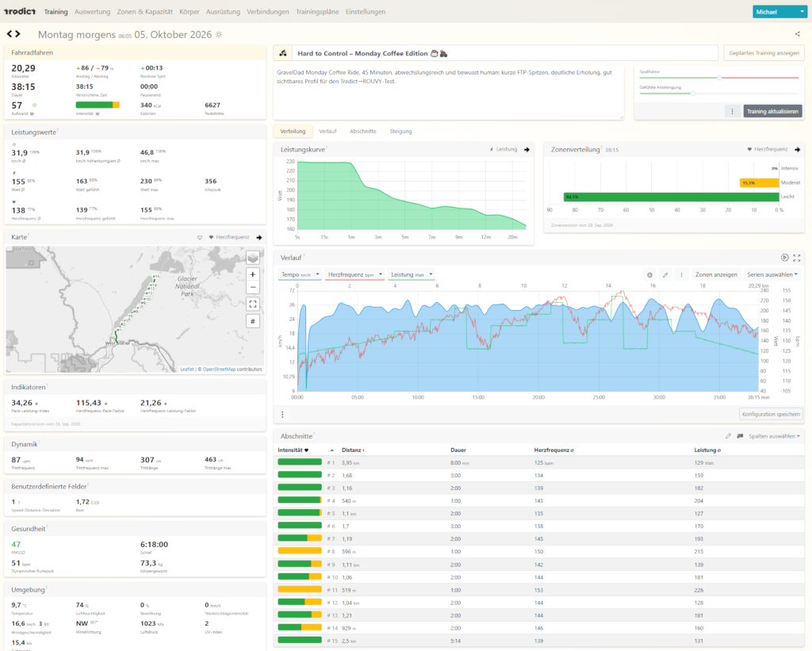Screen dimensions: 812x651
Task: Click pencil edit icon in Verlauf toolbar
Action: coord(665,275)
